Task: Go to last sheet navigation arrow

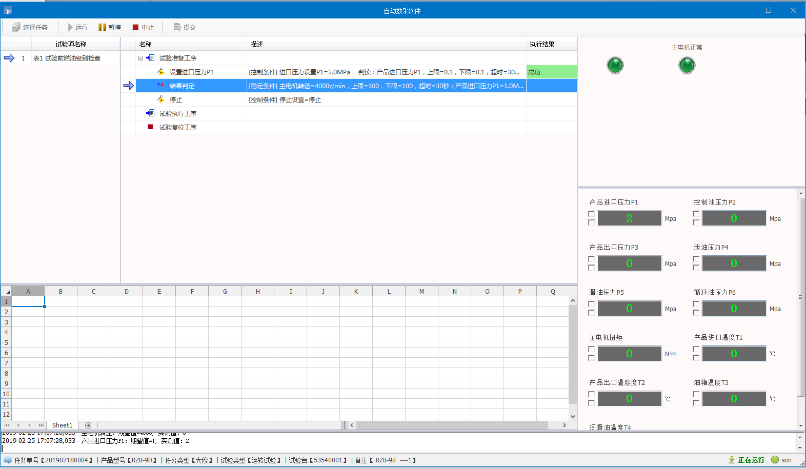Action: coord(41,425)
